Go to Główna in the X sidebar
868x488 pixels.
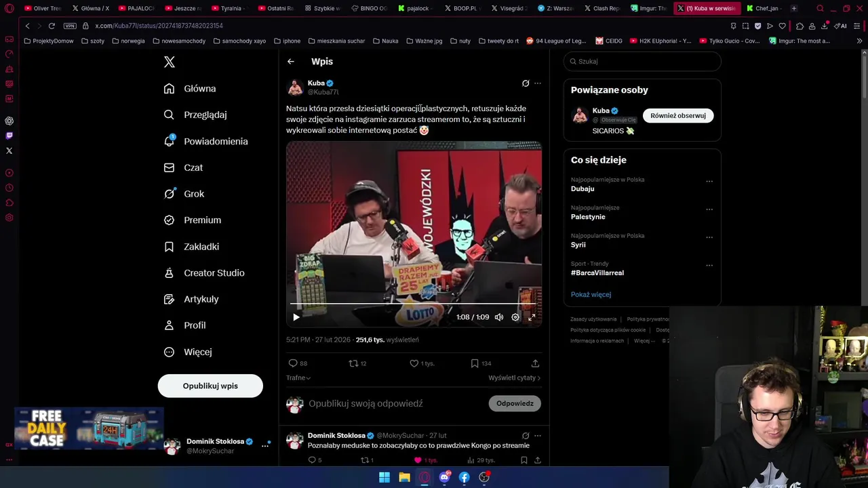190,89
